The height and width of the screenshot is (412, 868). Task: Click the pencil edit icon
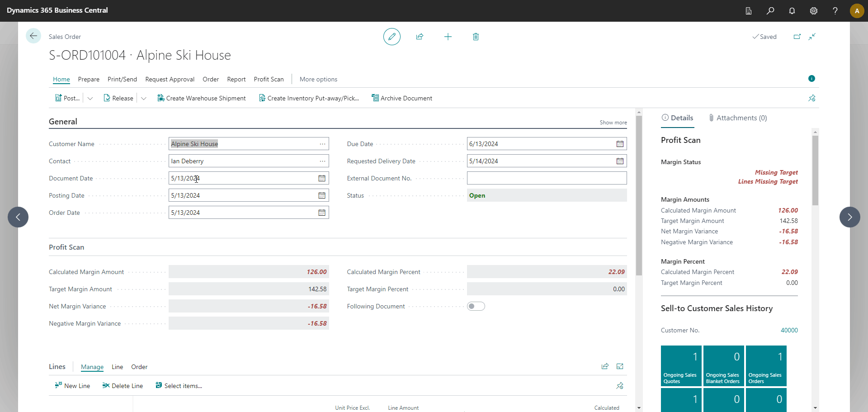tap(392, 37)
